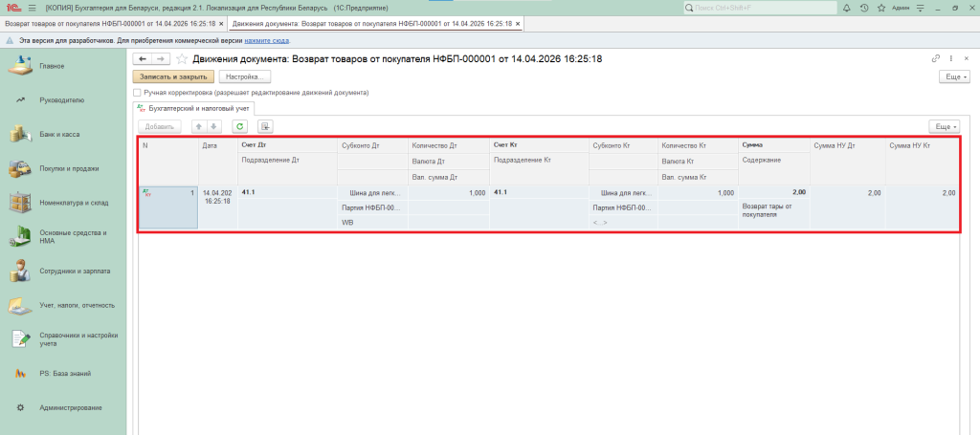
Task: Switch to first Возврат товаров document tab
Action: pyautogui.click(x=110, y=23)
